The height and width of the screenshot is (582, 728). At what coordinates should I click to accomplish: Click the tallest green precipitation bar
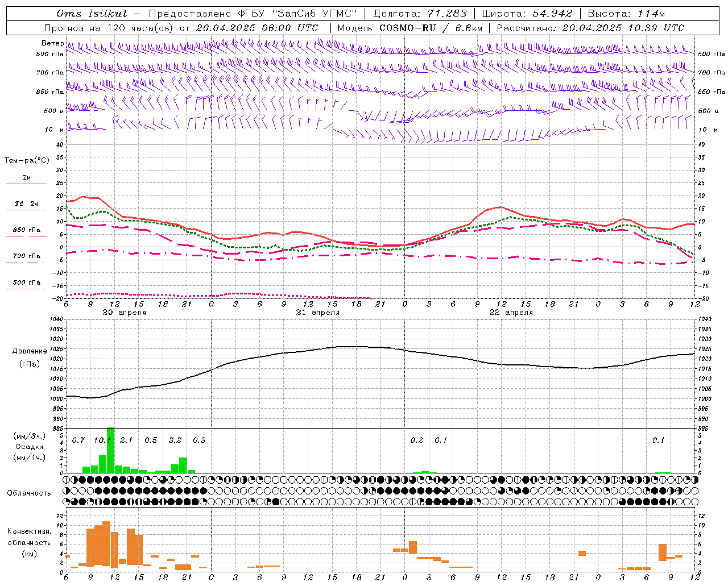click(110, 450)
